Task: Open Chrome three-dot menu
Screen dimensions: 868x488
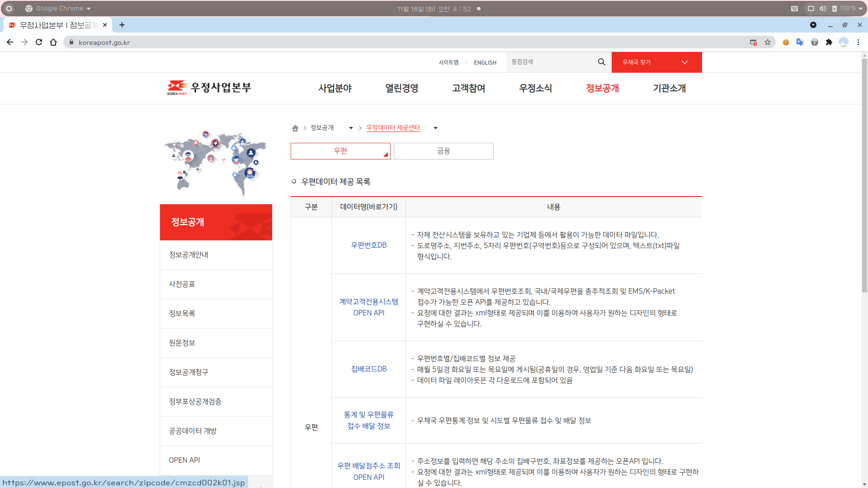Action: click(858, 42)
